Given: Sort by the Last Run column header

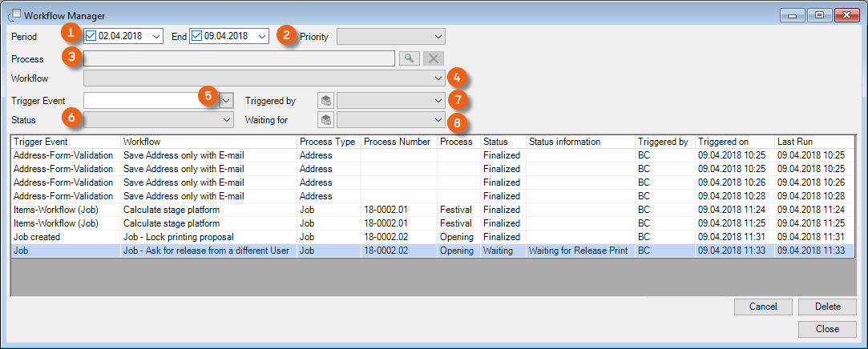Looking at the screenshot, I should [x=813, y=142].
